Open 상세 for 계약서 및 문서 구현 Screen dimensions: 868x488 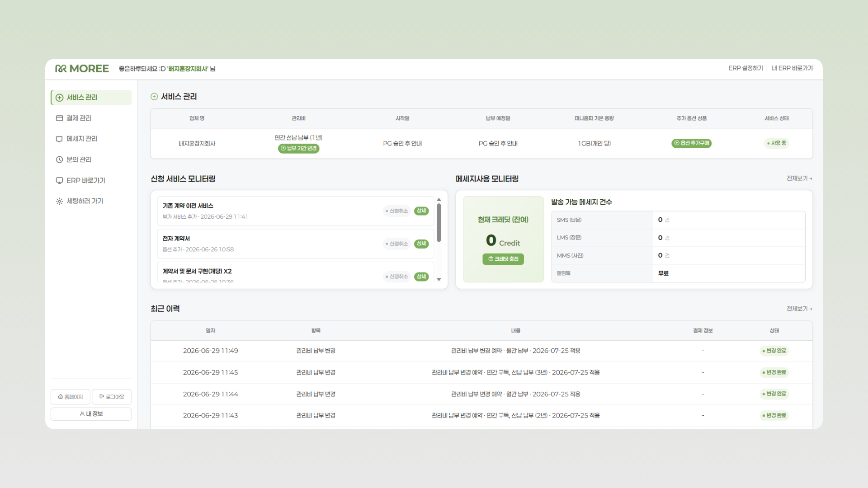(x=421, y=277)
